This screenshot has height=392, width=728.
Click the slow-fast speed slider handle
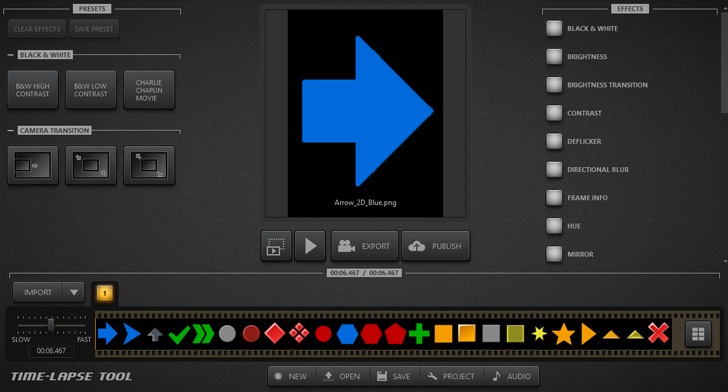51,325
